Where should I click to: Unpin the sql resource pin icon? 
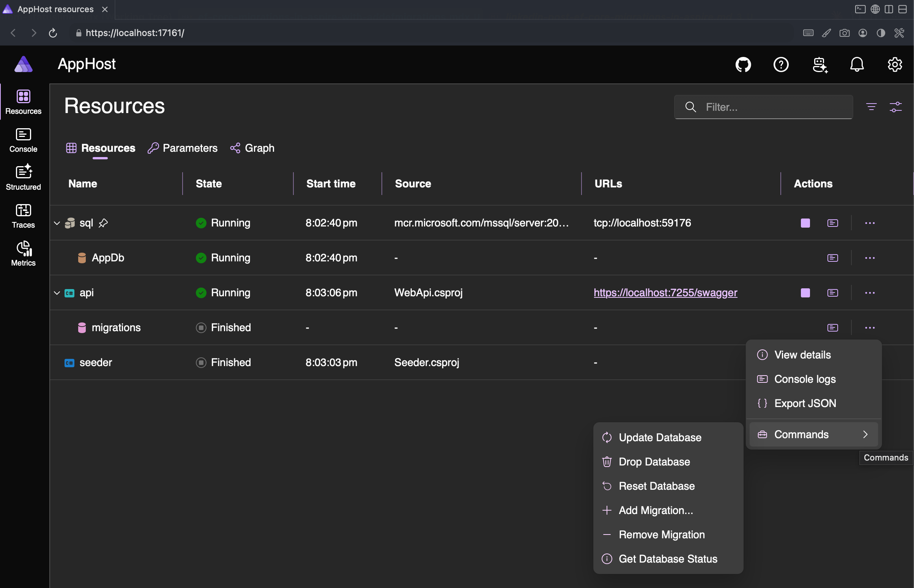point(103,223)
